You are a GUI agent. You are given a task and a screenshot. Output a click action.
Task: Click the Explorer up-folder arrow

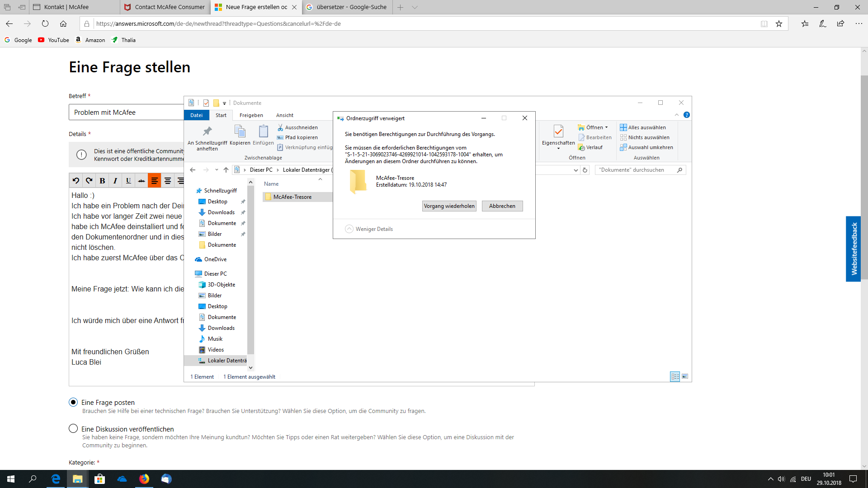coord(226,170)
